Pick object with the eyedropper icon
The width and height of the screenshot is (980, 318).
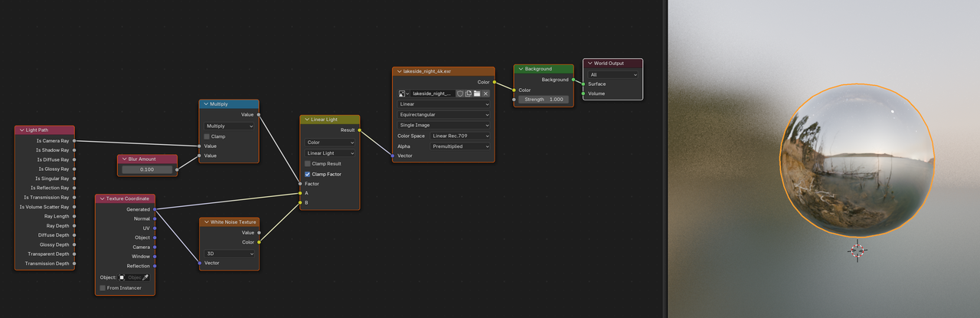[145, 277]
